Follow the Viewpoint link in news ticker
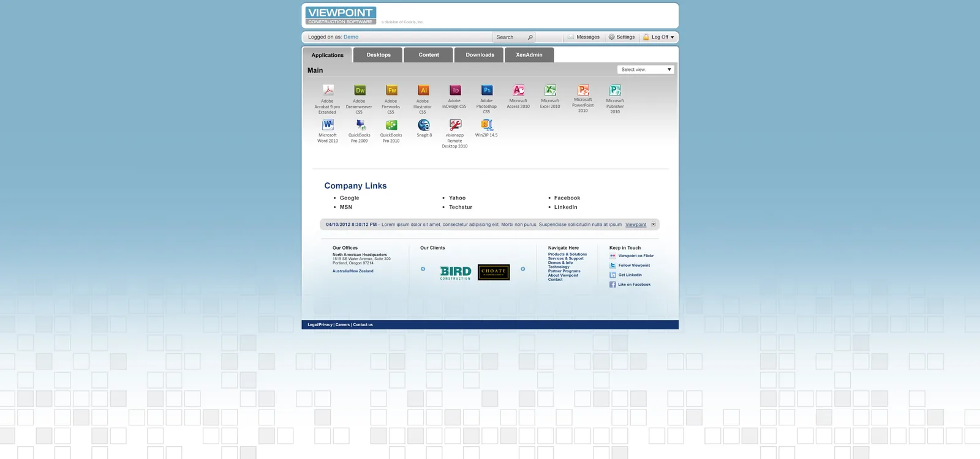Screen dimensions: 980x459 point(636,225)
